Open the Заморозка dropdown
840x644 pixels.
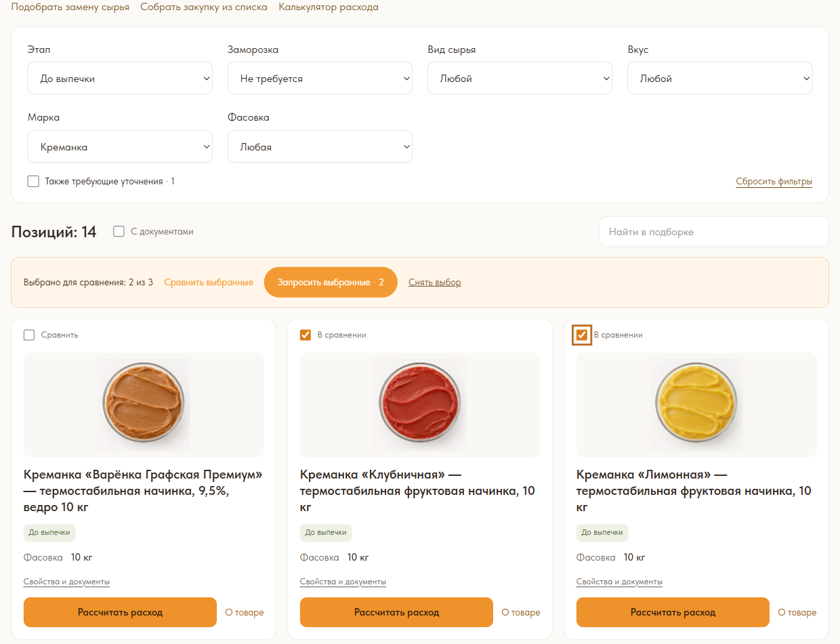click(x=320, y=79)
